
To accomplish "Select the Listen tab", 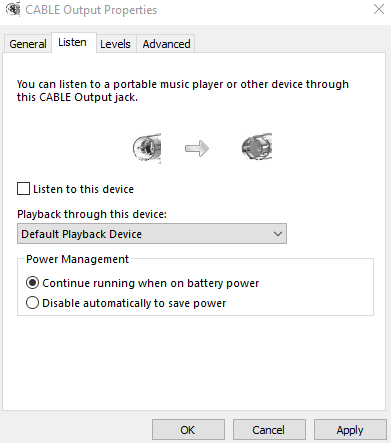I will 72,42.
